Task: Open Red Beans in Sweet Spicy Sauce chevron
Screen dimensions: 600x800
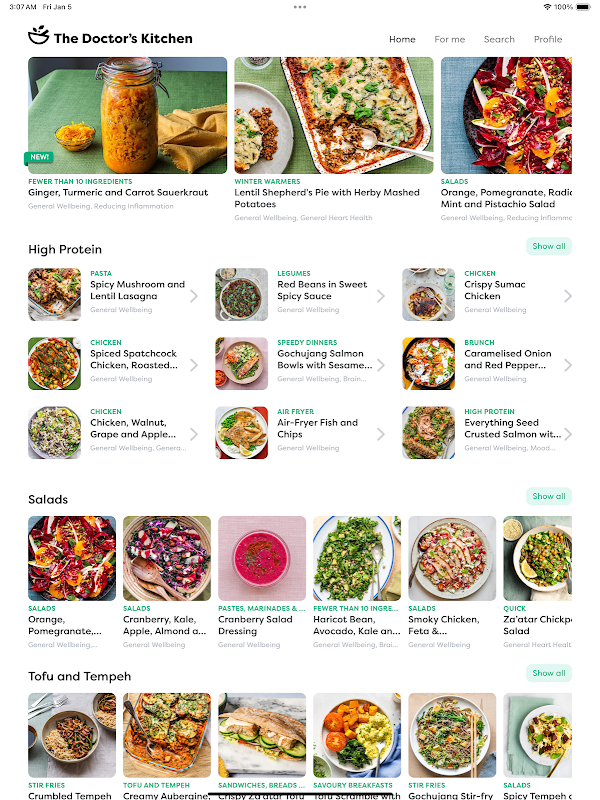Action: [381, 296]
